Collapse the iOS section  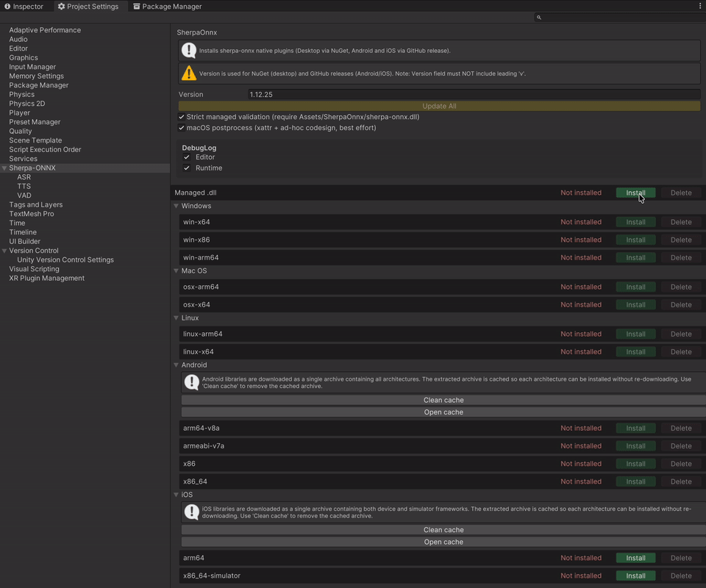tap(176, 495)
